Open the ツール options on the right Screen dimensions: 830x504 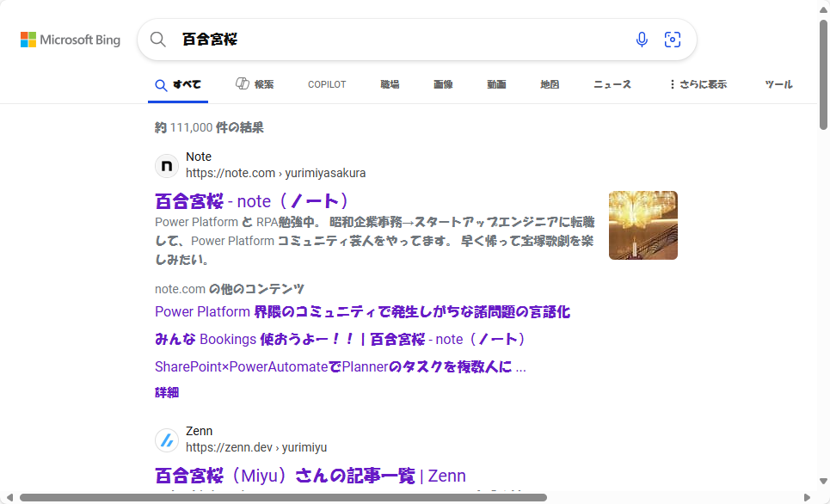tap(778, 84)
